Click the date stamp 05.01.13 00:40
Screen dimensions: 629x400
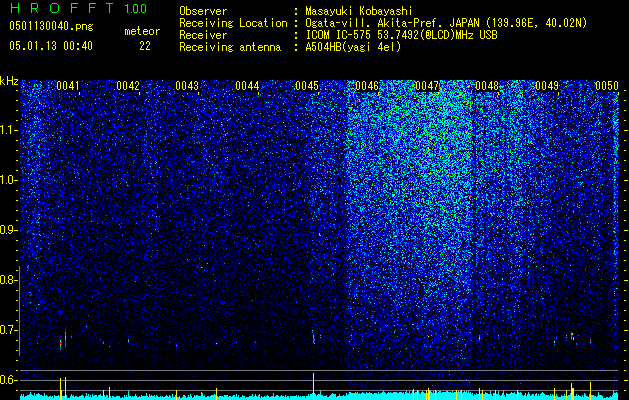coord(51,46)
